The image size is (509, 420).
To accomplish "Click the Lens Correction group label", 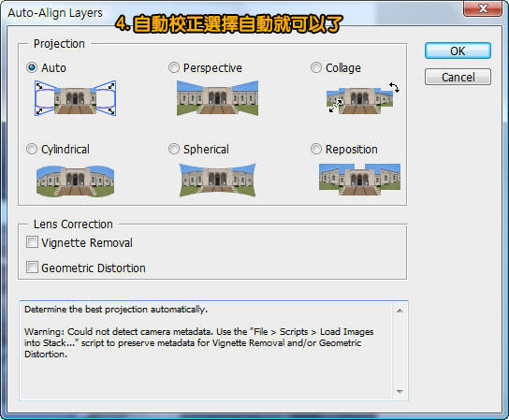I will [x=73, y=224].
